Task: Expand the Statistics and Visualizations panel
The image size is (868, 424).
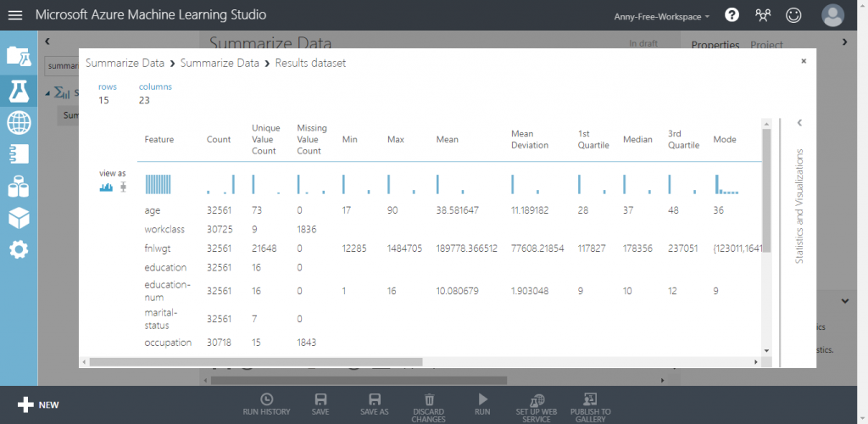Action: pyautogui.click(x=798, y=123)
